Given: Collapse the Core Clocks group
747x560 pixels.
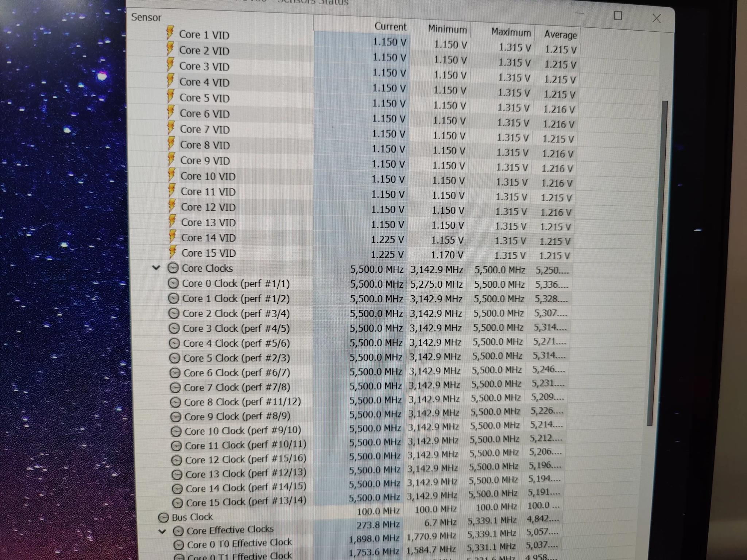Looking at the screenshot, I should point(156,268).
